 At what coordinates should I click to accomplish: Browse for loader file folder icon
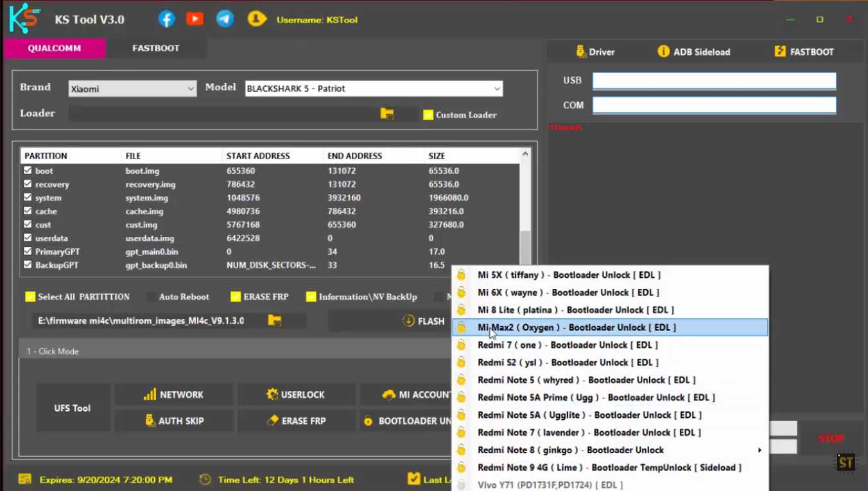[x=387, y=114]
